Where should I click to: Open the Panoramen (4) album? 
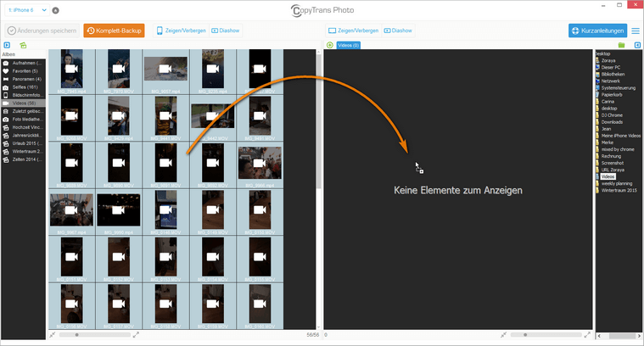(23, 79)
